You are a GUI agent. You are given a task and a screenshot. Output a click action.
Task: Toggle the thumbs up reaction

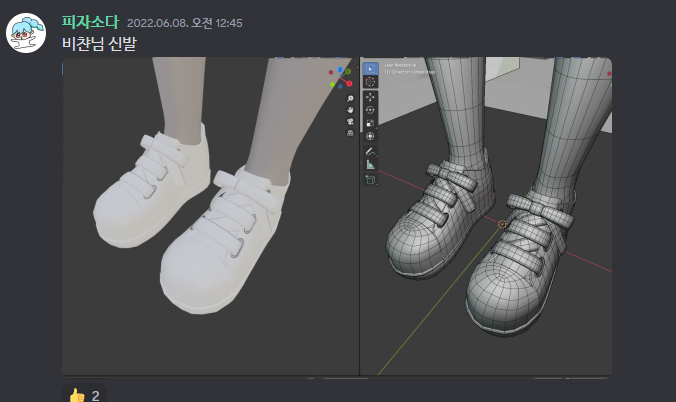[x=84, y=395]
